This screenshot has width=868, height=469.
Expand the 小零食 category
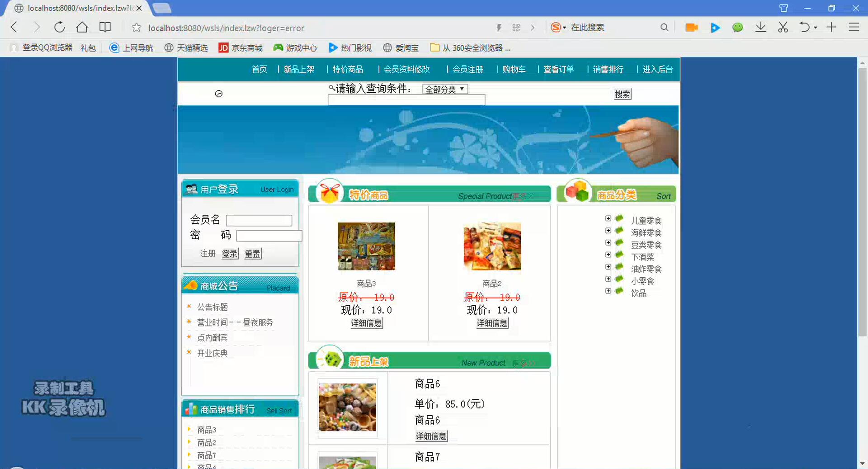pos(608,279)
